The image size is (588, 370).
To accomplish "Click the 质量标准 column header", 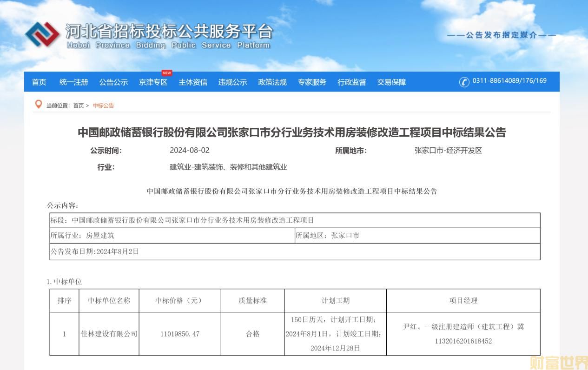I will (x=253, y=301).
